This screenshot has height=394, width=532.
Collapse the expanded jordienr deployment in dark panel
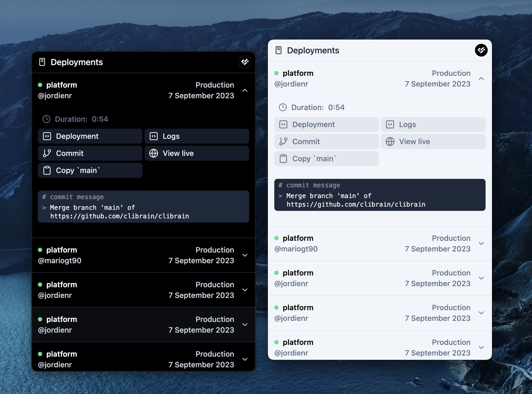[245, 90]
